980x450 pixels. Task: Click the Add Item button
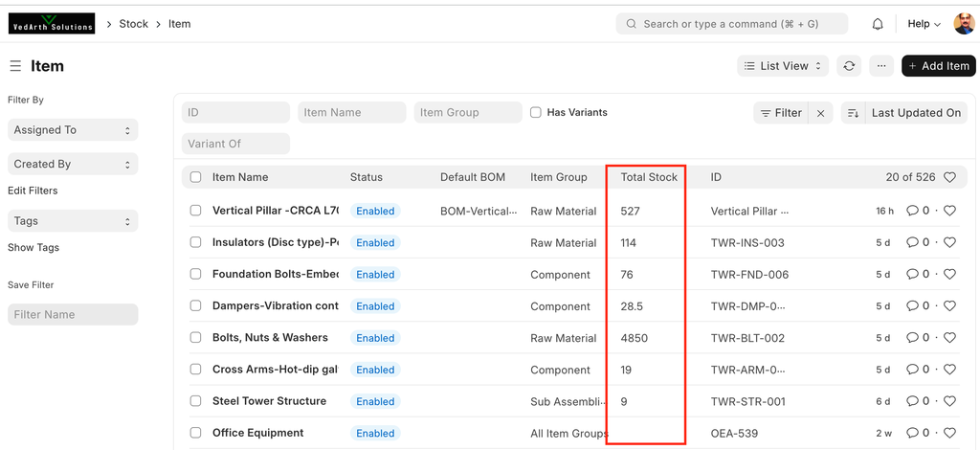point(938,66)
